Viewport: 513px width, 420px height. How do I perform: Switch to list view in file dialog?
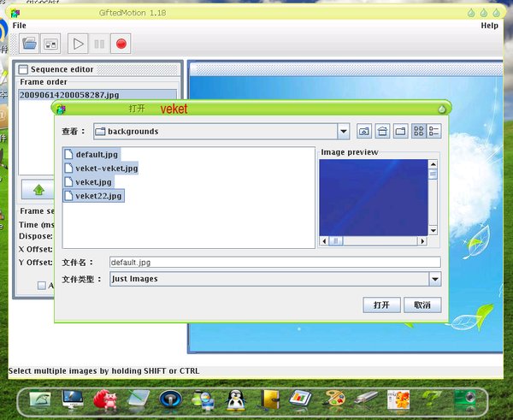pos(419,131)
